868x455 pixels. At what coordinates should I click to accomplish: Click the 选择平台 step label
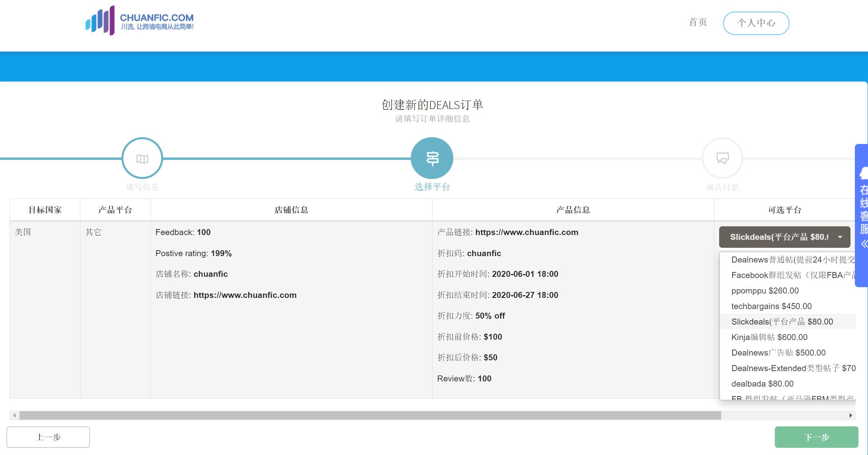coord(432,187)
